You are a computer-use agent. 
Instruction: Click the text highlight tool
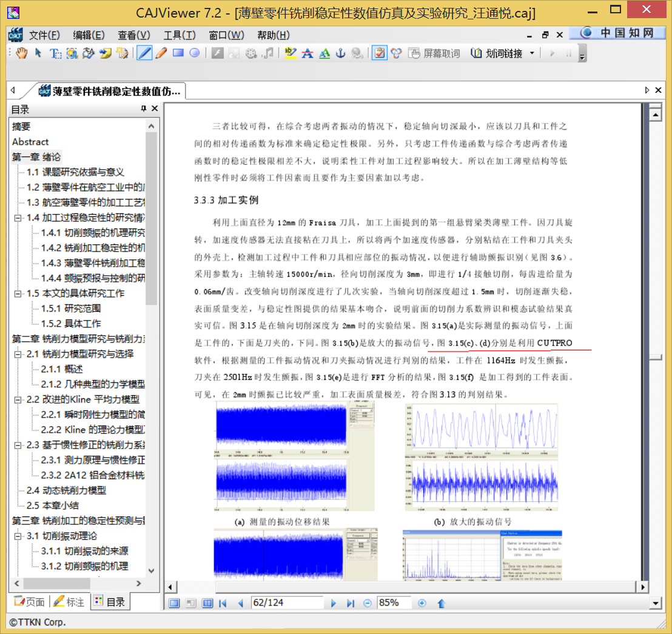291,53
